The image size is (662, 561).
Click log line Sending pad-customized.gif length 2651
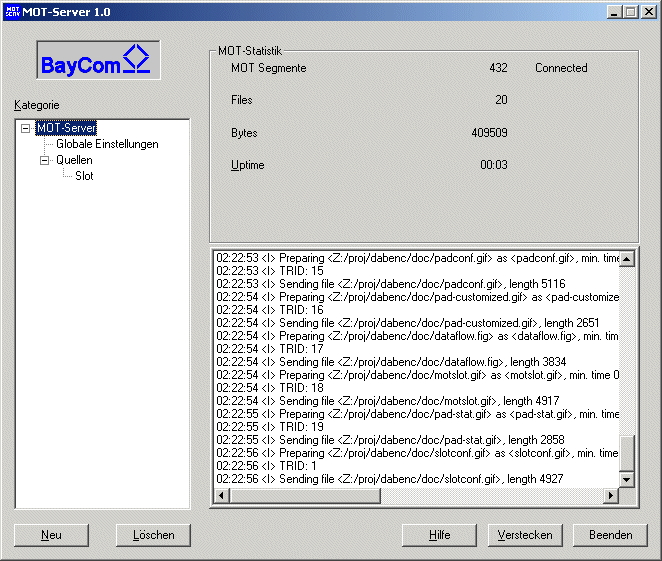pos(408,323)
